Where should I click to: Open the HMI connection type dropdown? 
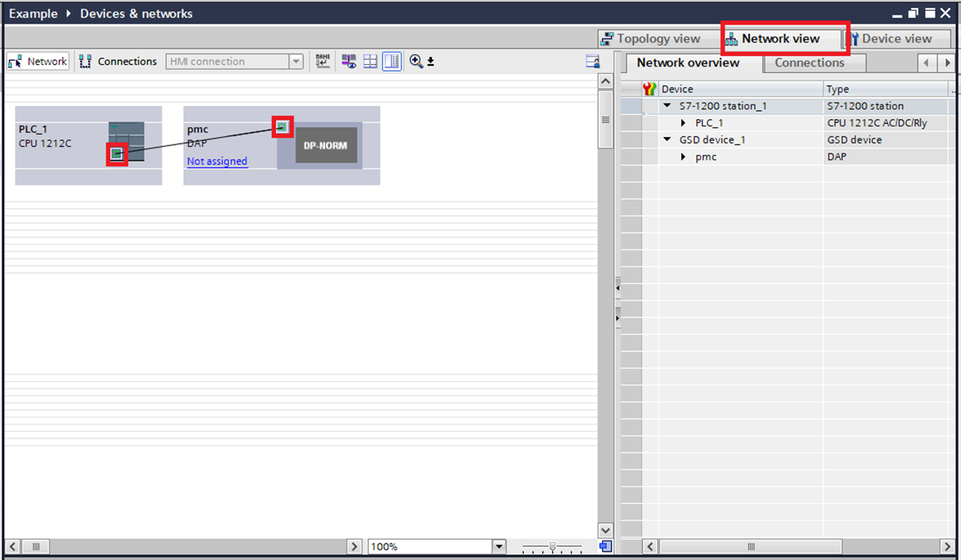[296, 61]
